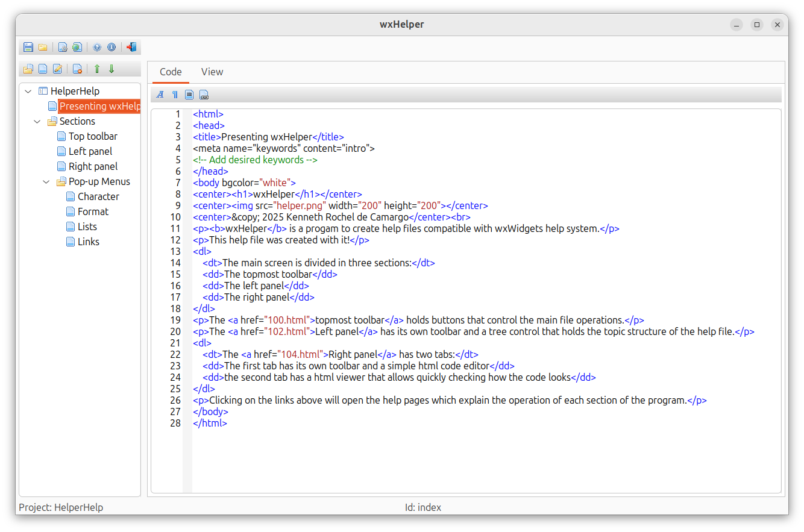Image resolution: width=804 pixels, height=532 pixels.
Task: Click the save (floppy disk) toolbar icon
Action: tap(28, 47)
